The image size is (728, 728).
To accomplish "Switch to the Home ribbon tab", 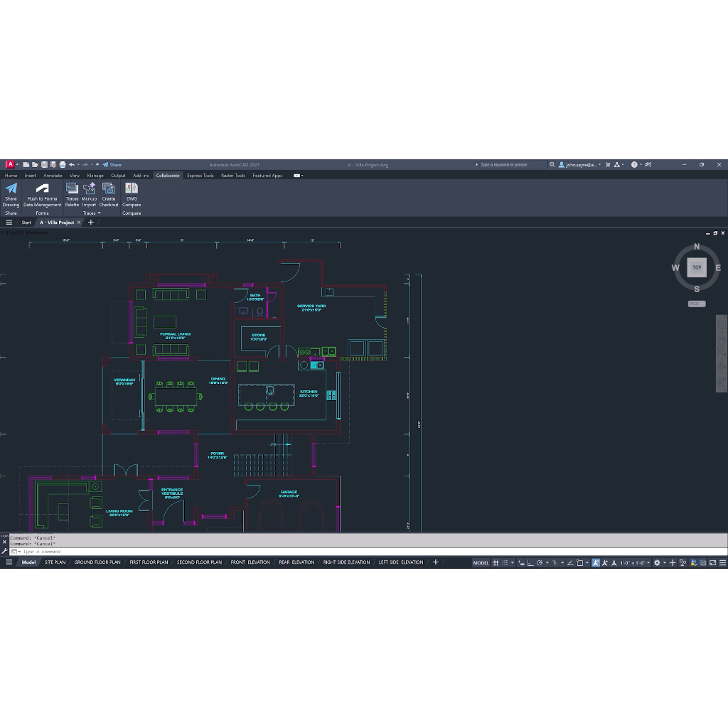I will tap(11, 176).
